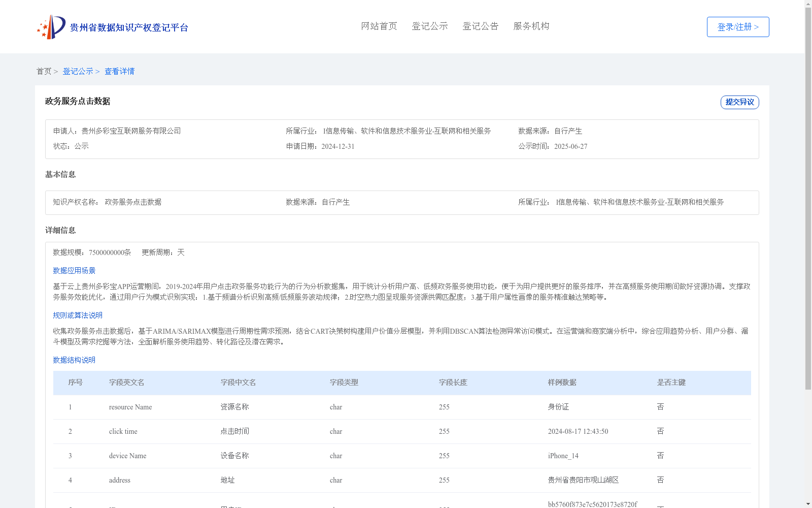812x508 pixels.
Task: Select sample value 身份证
Action: [559, 407]
